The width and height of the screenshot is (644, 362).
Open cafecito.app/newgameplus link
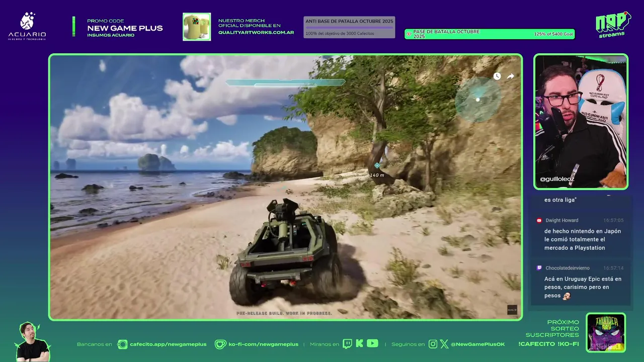tap(168, 344)
